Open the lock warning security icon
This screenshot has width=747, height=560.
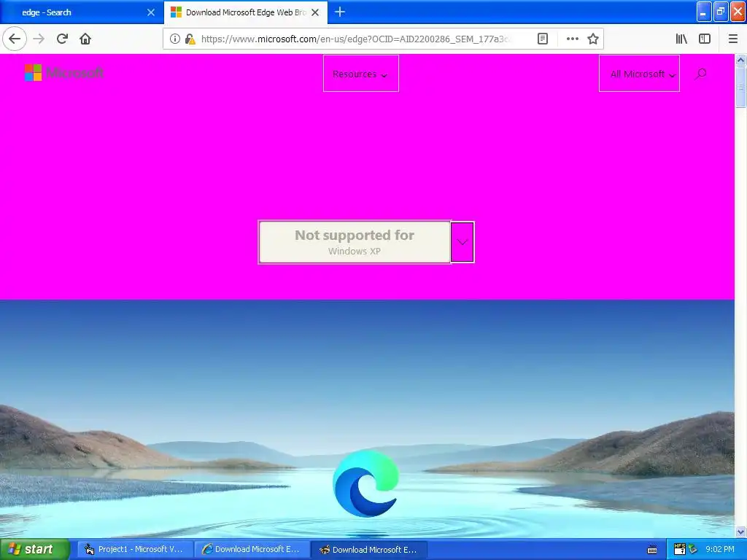pyautogui.click(x=190, y=39)
